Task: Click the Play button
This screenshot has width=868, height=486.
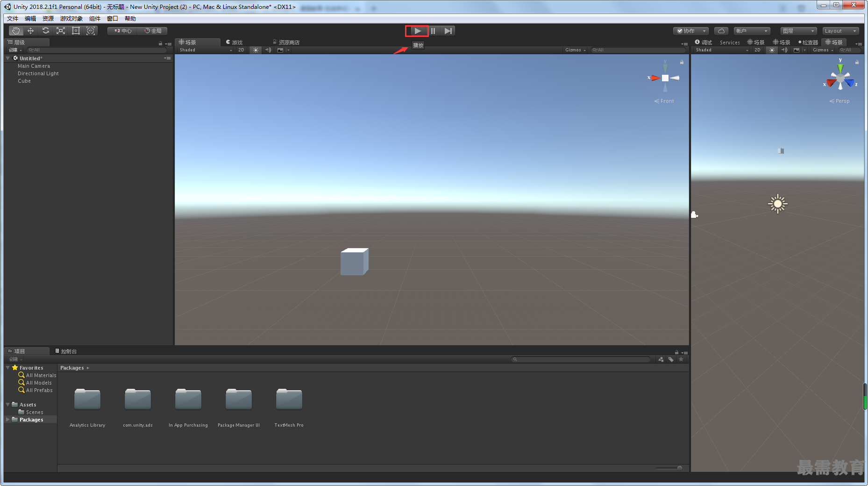Action: (x=417, y=31)
